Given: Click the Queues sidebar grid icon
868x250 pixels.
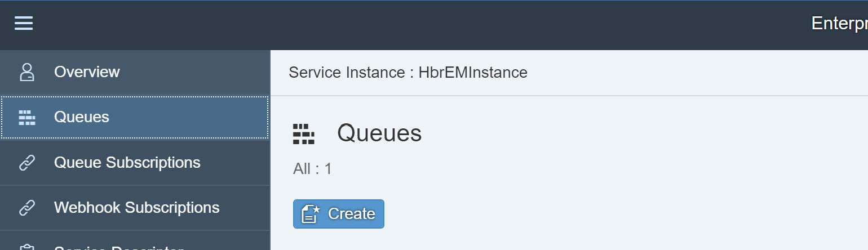Looking at the screenshot, I should (x=26, y=117).
